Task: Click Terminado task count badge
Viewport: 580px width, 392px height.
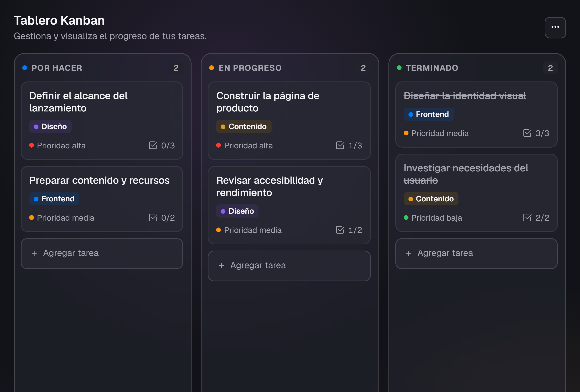Action: pos(550,68)
